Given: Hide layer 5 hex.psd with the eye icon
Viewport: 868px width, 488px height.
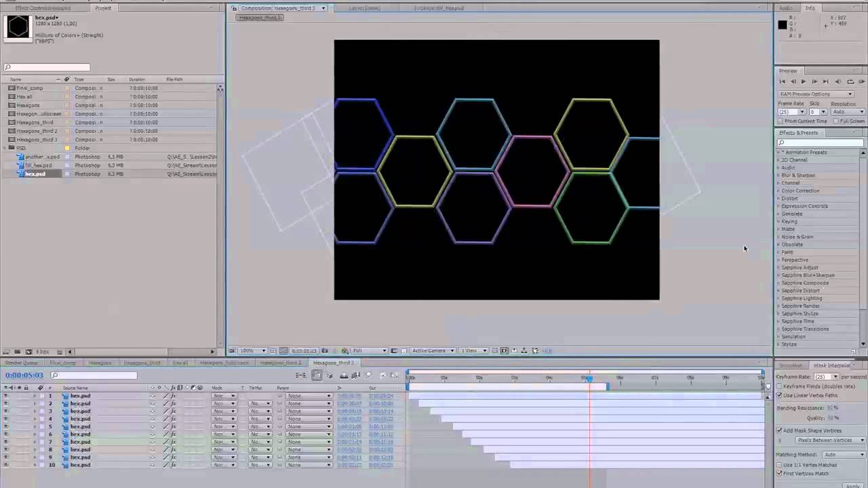Looking at the screenshot, I should point(6,426).
